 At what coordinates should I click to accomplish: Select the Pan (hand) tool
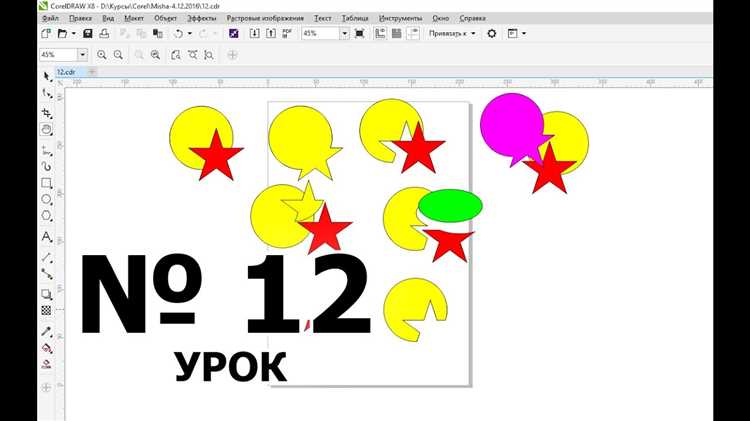tap(46, 129)
